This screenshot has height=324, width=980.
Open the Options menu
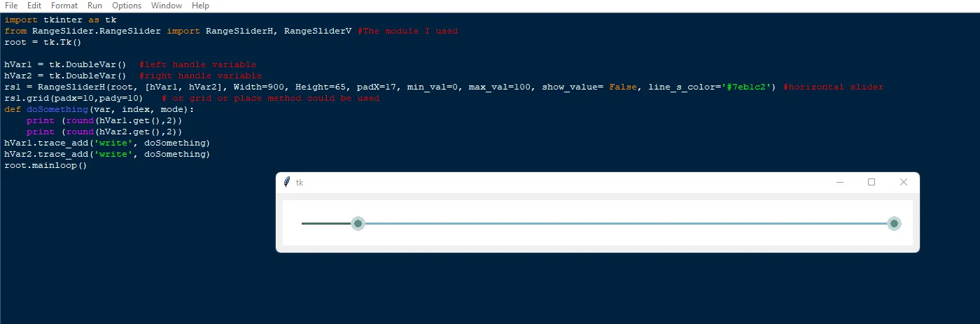tap(127, 6)
